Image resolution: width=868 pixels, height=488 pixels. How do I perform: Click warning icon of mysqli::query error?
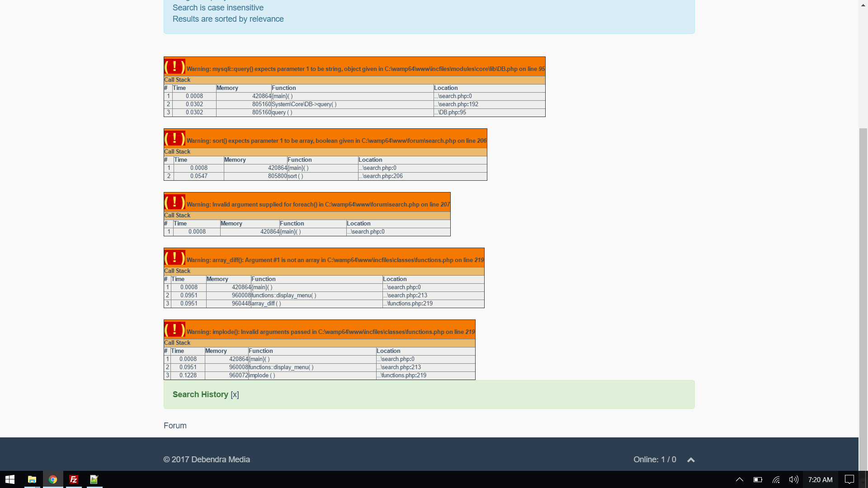[175, 67]
